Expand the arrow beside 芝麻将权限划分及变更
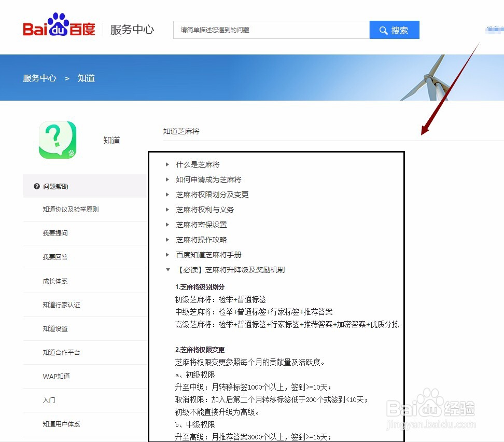The height and width of the screenshot is (442, 504). 167,195
